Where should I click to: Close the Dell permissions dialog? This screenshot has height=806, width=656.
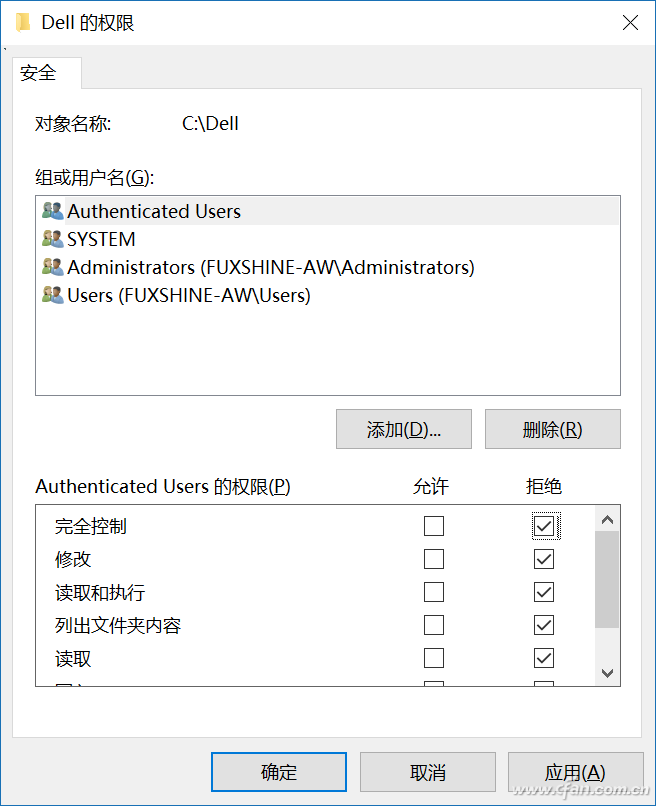[630, 22]
